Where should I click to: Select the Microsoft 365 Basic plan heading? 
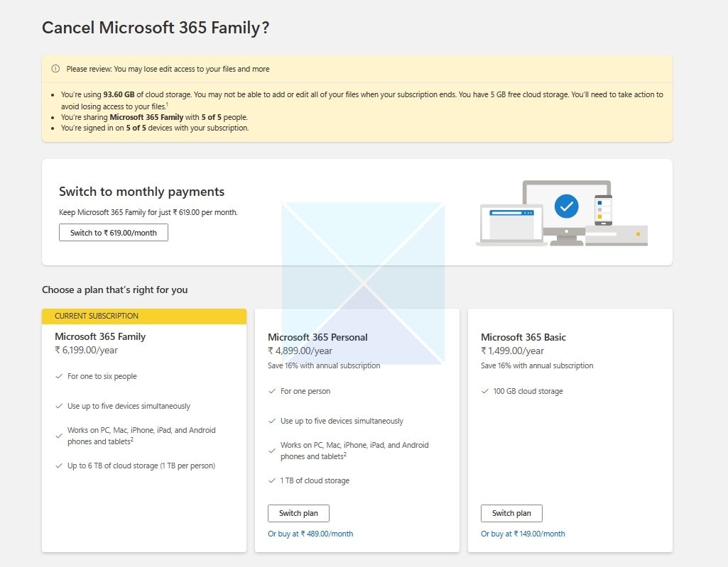[523, 337]
